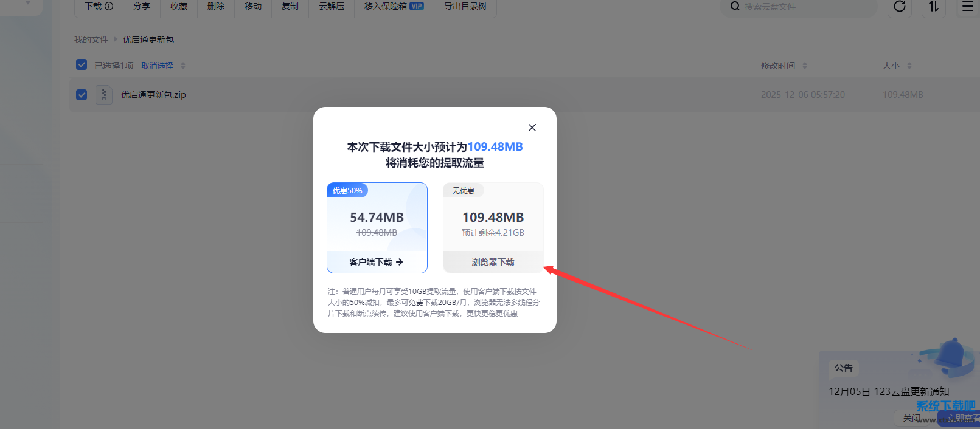Viewport: 980px width, 429px height.
Task: Click the 复制 copy toolbar button
Action: (x=290, y=6)
